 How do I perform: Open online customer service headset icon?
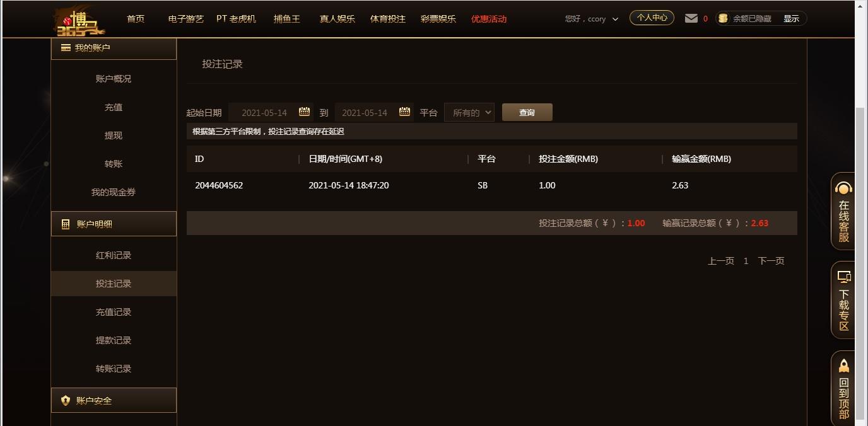843,188
